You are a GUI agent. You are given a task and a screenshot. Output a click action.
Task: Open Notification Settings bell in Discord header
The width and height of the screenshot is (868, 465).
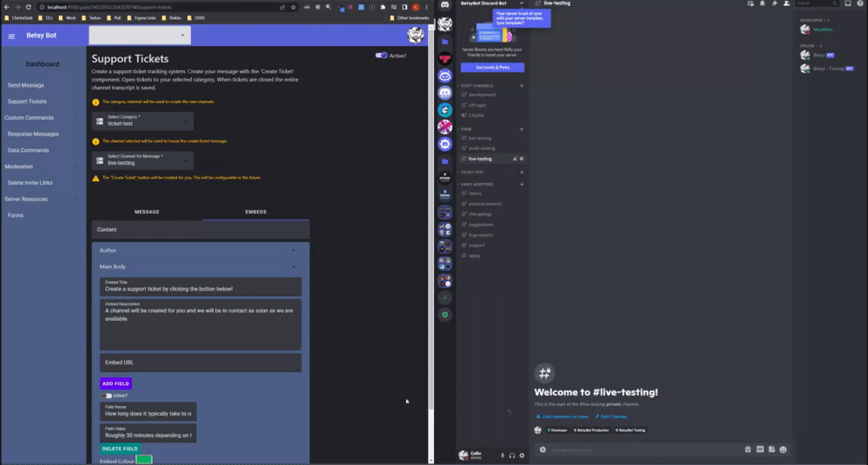click(x=762, y=3)
